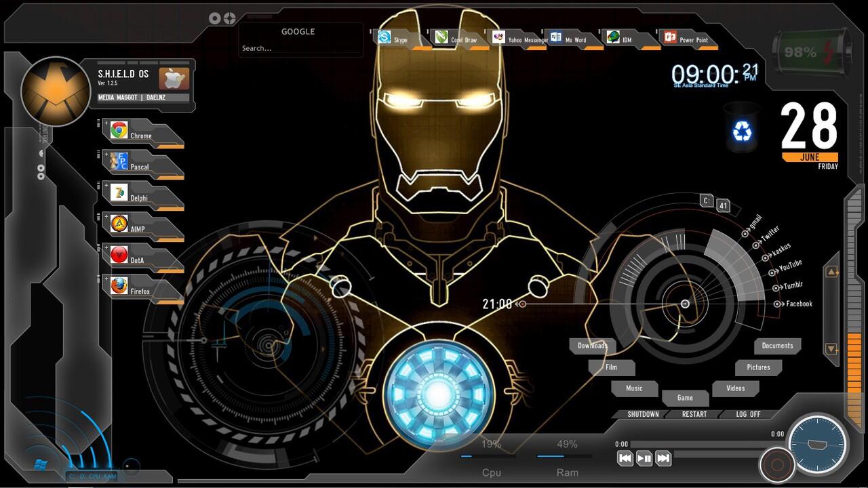The height and width of the screenshot is (488, 868).
Task: Click the C: drive label
Action: (707, 201)
